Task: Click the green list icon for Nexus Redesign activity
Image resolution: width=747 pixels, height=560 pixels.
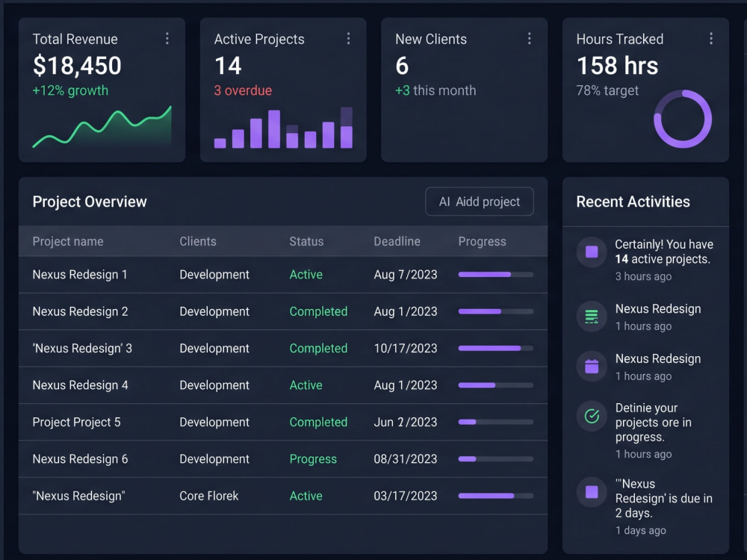Action: point(592,317)
